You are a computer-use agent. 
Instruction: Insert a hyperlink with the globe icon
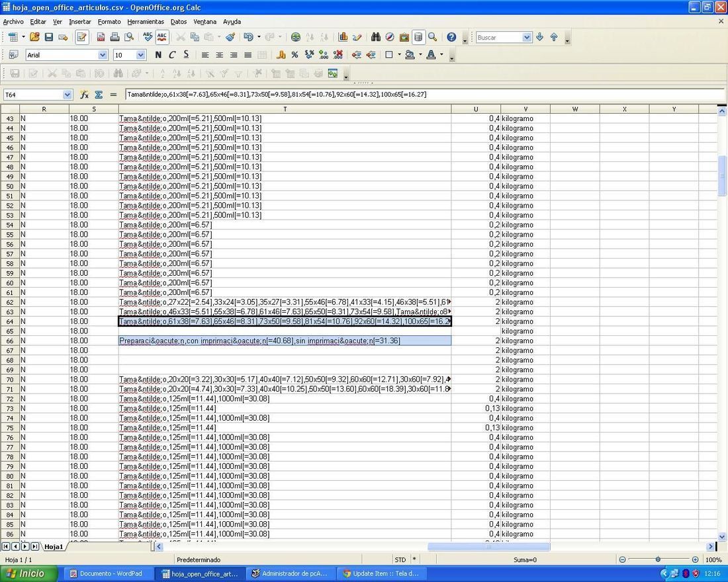point(296,37)
